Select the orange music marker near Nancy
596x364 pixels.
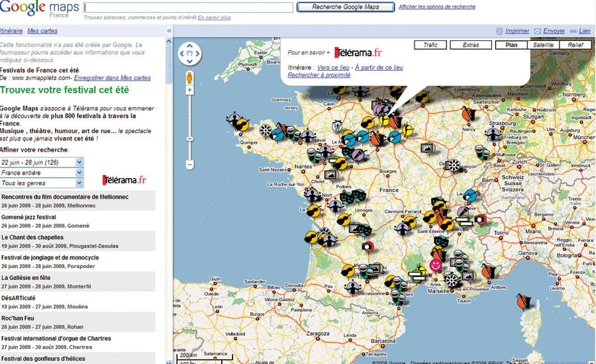coord(468,114)
